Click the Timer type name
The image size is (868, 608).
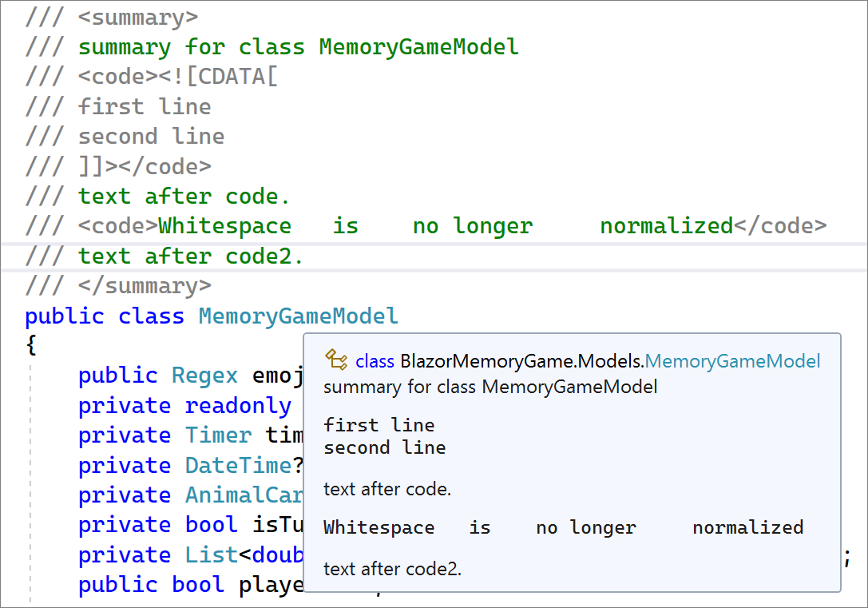[x=218, y=435]
